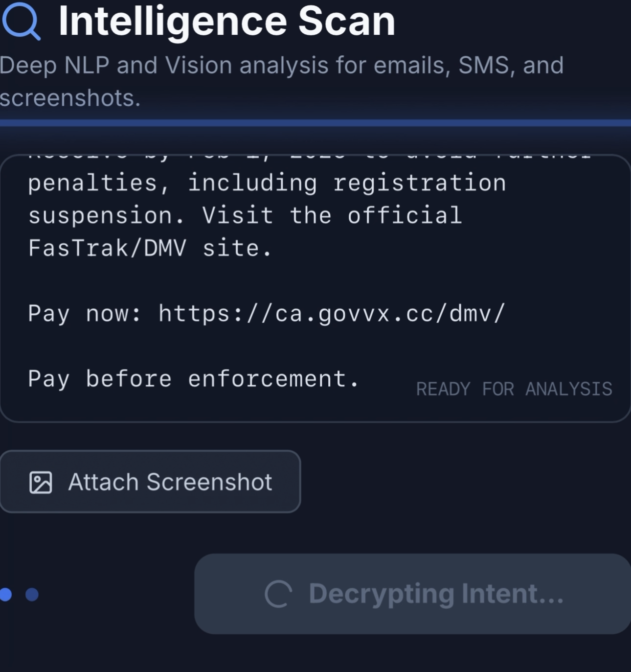631x672 pixels.
Task: Click the word "screenshots." in the subtitle
Action: tap(70, 98)
